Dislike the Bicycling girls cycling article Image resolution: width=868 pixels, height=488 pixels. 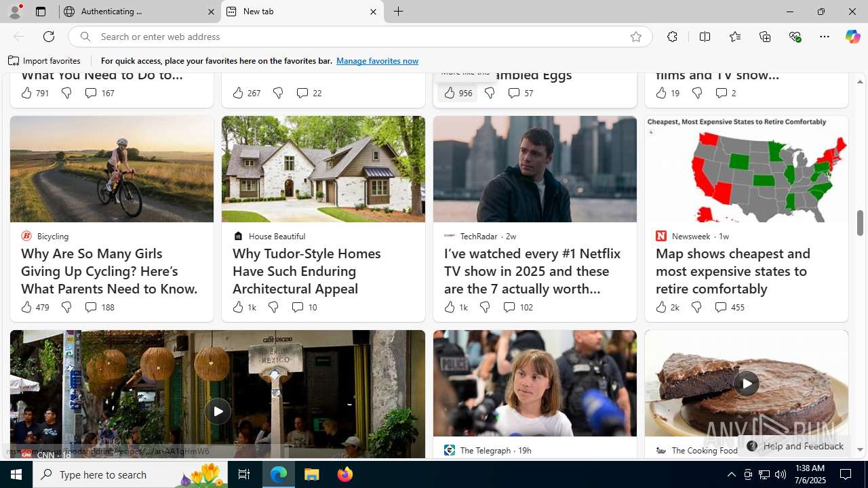(66, 307)
